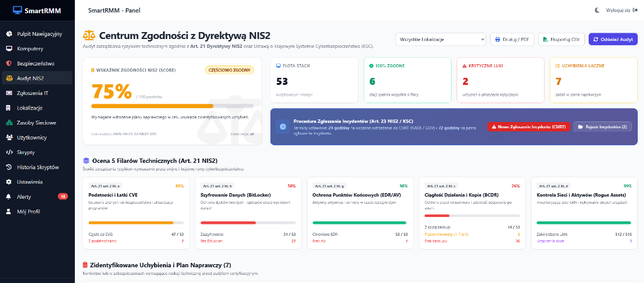Image resolution: width=644 pixels, height=283 pixels.
Task: Click the CZĘŚCIOWO ZGODNY status badge
Action: click(230, 70)
